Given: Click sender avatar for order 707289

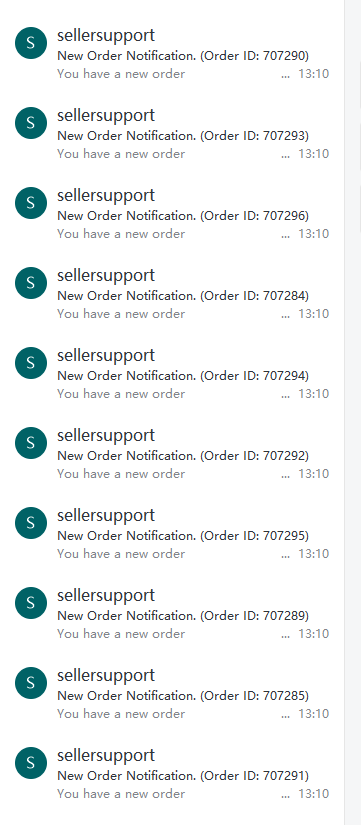Looking at the screenshot, I should [x=31, y=603].
